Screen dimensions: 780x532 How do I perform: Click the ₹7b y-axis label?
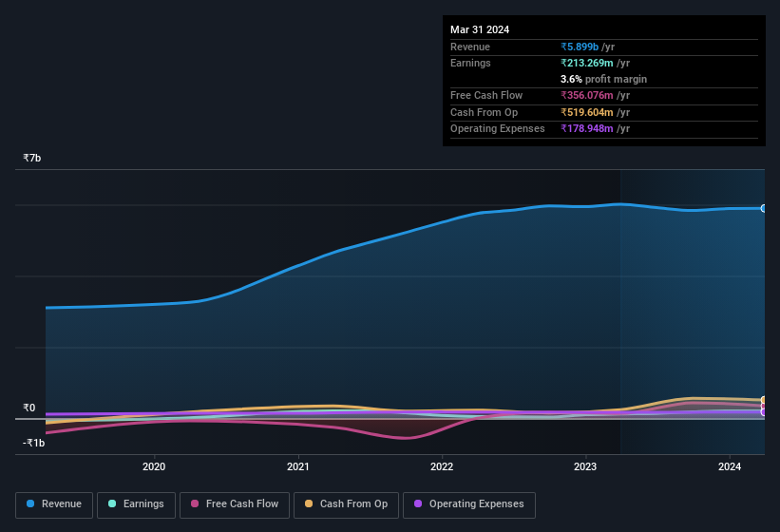pyautogui.click(x=32, y=158)
